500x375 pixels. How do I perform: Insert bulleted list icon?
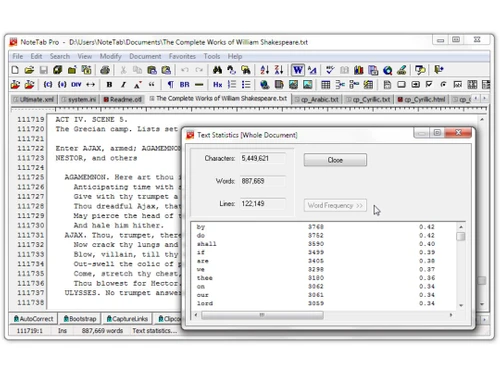tap(246, 85)
